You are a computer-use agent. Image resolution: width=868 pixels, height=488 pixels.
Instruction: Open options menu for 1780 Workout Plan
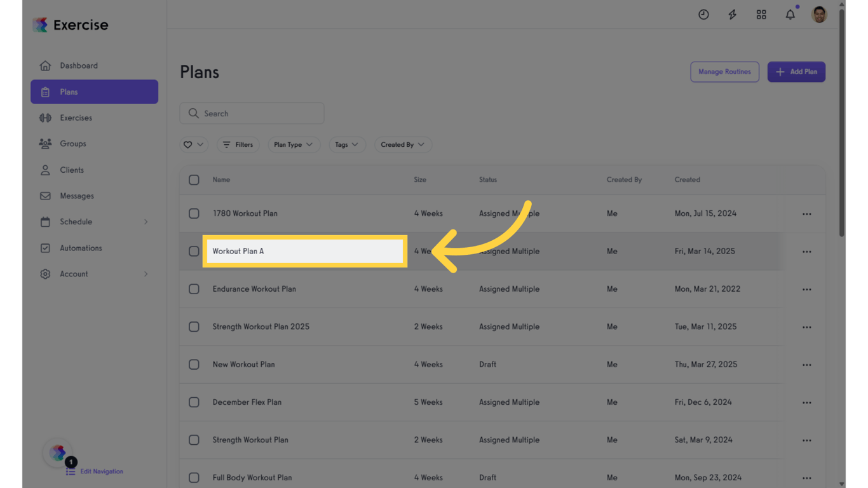[806, 214]
